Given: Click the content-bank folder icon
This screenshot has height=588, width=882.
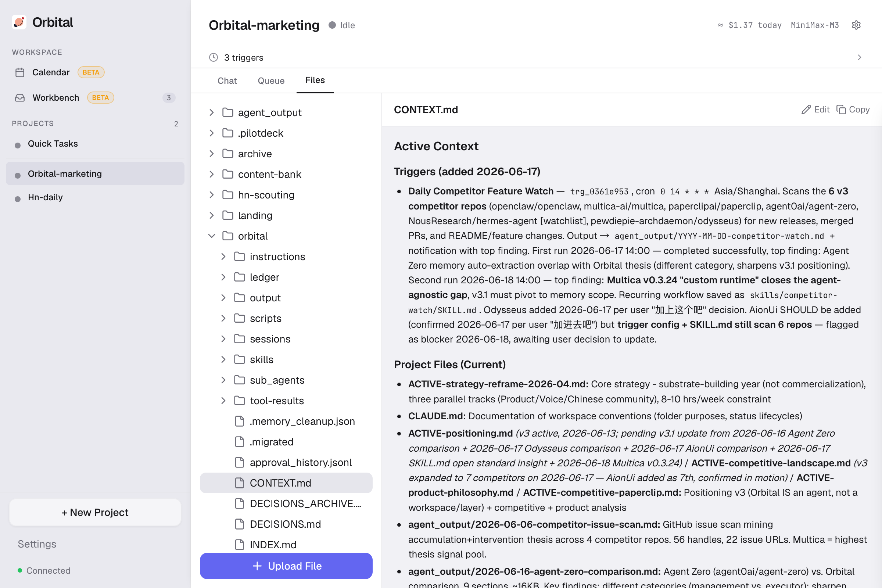Looking at the screenshot, I should [227, 174].
